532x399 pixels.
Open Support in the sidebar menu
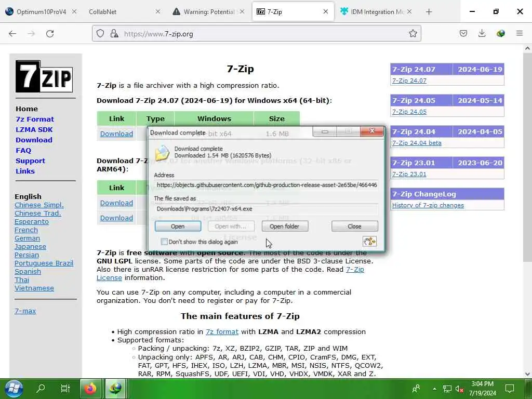(30, 161)
